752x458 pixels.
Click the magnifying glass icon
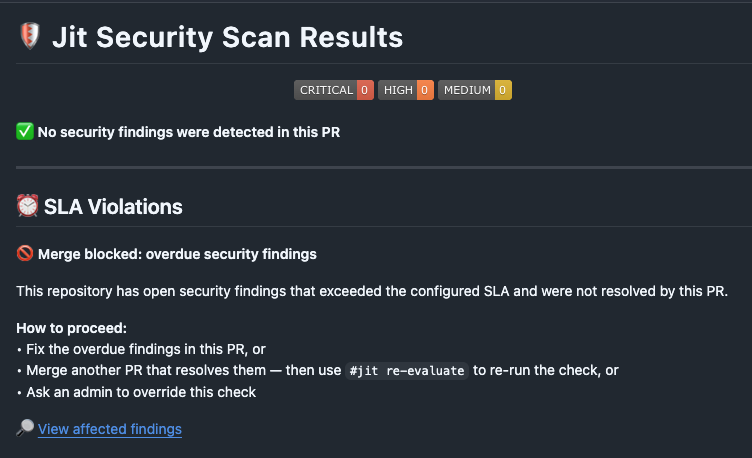pyautogui.click(x=25, y=428)
